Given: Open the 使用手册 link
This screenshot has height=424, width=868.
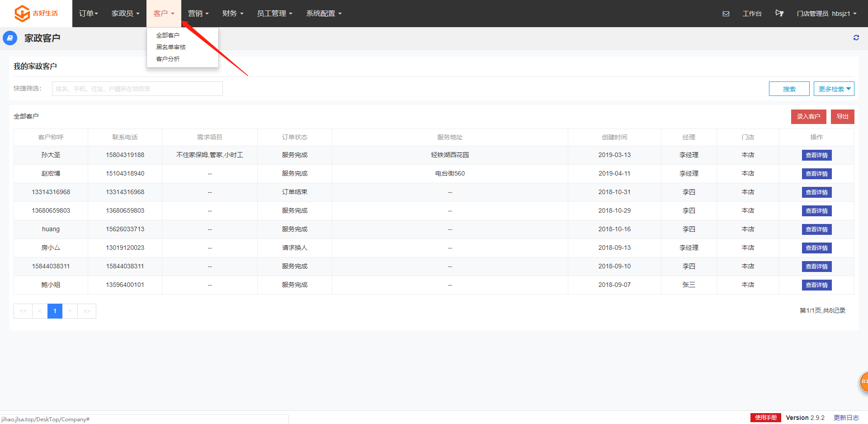Looking at the screenshot, I should [766, 418].
